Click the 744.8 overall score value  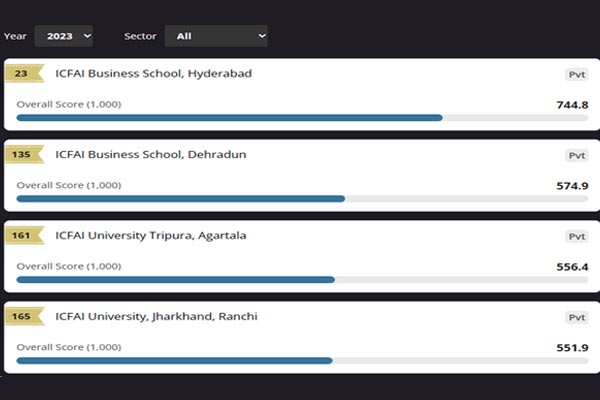coord(572,105)
